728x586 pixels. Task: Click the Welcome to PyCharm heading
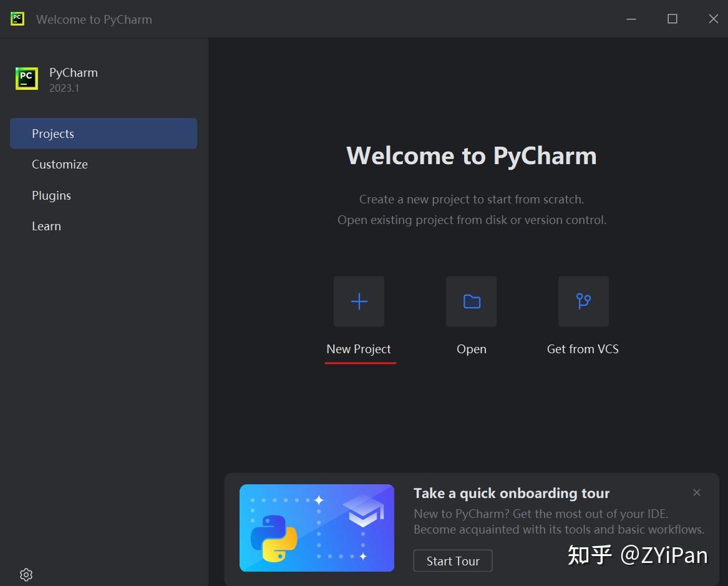click(472, 155)
